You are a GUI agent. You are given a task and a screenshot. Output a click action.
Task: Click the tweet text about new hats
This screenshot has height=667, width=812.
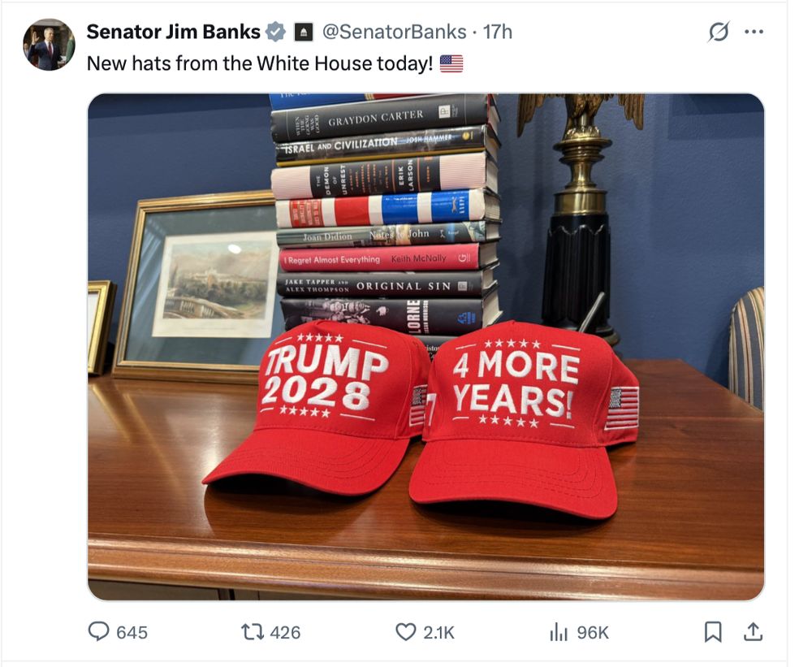click(260, 63)
